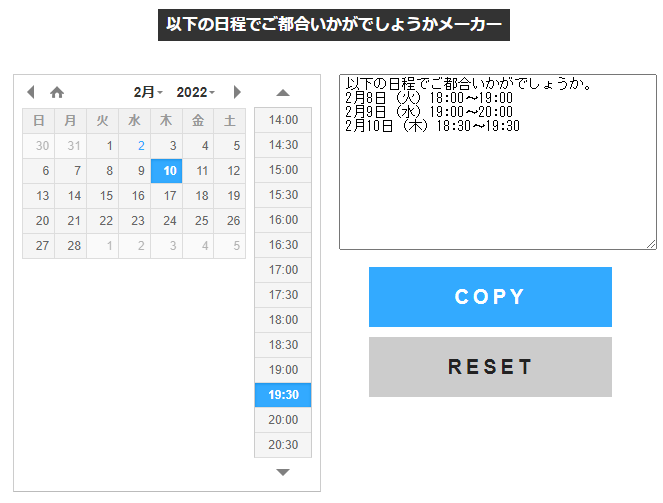Image resolution: width=663 pixels, height=503 pixels.
Task: Select February 25 in the calendar
Action: click(198, 221)
